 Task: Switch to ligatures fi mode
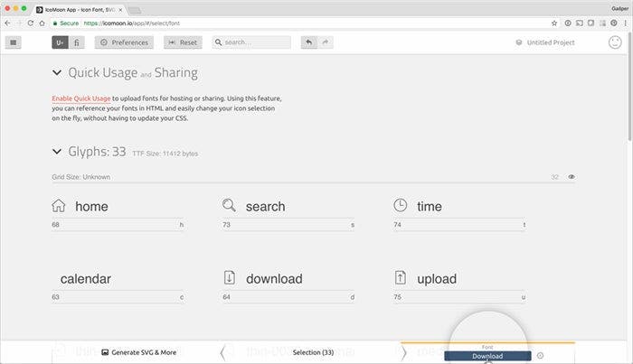[77, 42]
